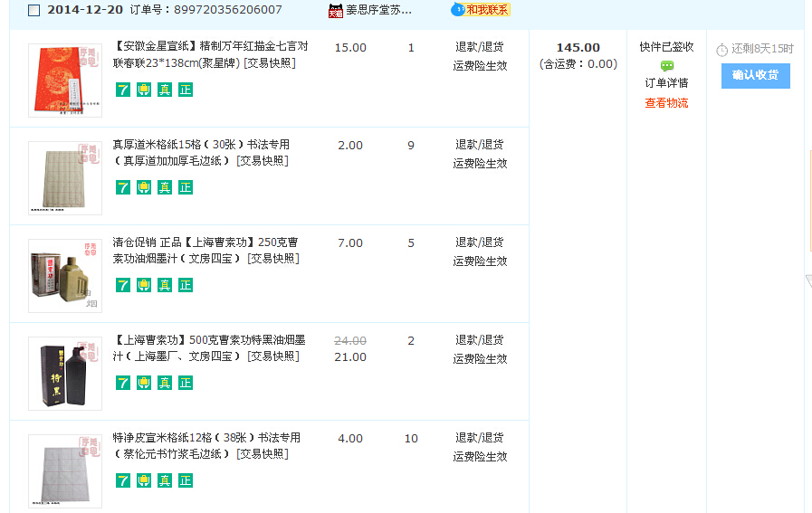The width and height of the screenshot is (812, 513).
Task: Click the shield badge under 500克曹素功特黑 item
Action: pos(144,383)
